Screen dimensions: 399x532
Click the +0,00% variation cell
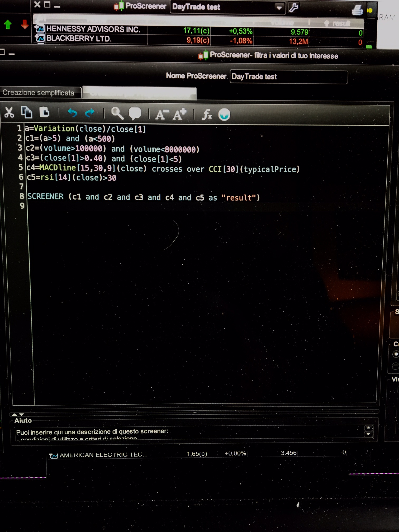click(235, 453)
